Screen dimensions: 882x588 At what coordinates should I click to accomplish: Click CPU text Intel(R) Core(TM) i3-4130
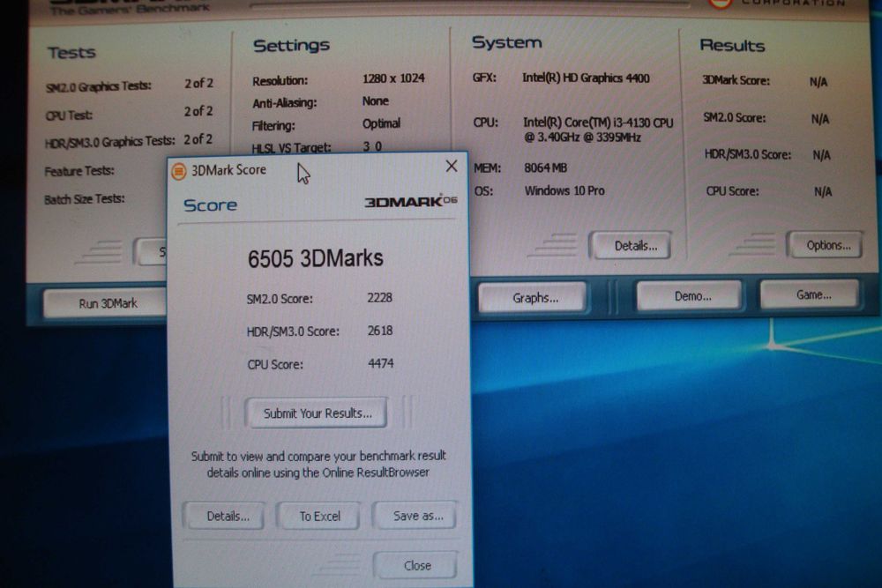pos(598,130)
